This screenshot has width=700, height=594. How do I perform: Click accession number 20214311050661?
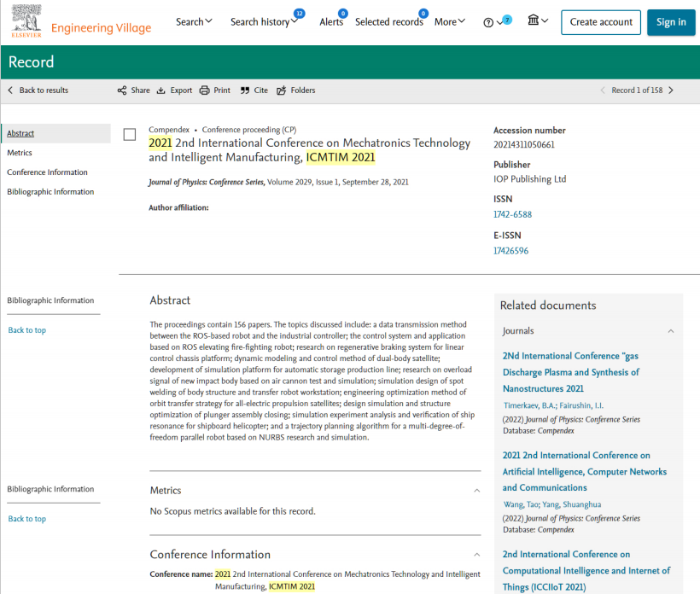click(523, 144)
